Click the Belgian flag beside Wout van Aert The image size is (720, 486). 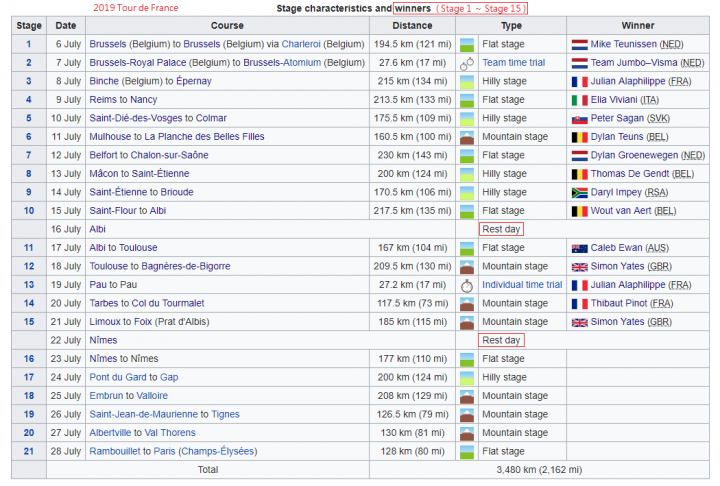(x=579, y=211)
